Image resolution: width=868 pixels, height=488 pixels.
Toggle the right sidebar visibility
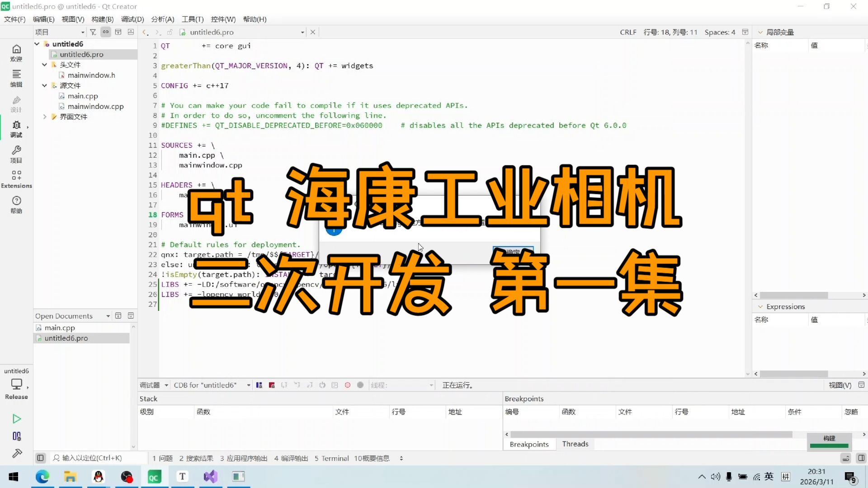861,458
